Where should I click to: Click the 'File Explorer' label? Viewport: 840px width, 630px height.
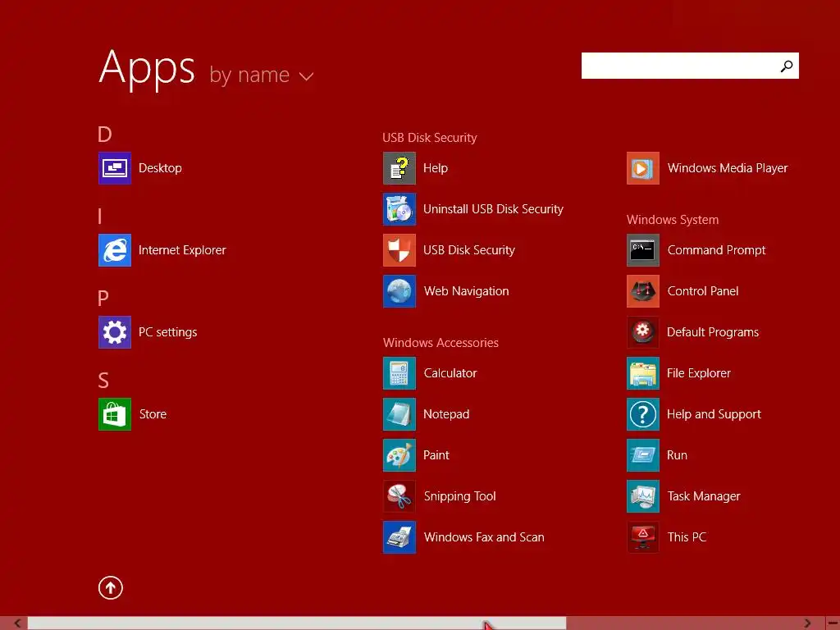[699, 373]
